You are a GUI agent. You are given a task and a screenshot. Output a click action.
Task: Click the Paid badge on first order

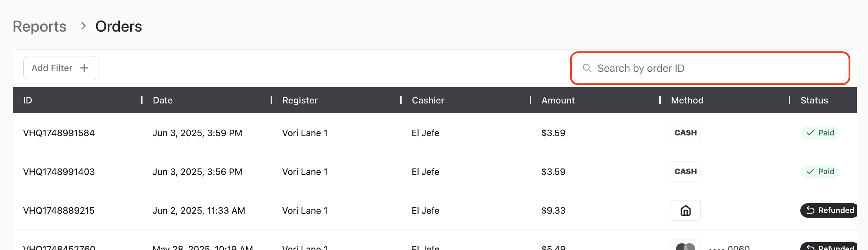pyautogui.click(x=820, y=133)
